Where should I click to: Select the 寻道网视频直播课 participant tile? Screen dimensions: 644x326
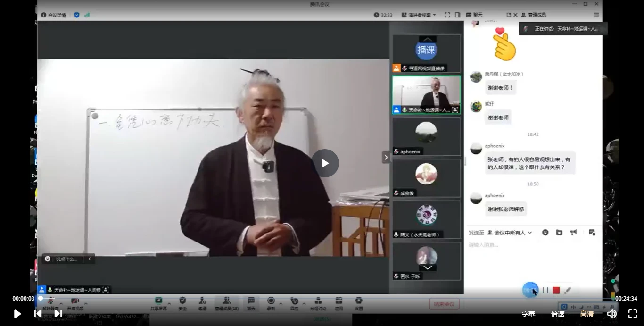coord(427,53)
